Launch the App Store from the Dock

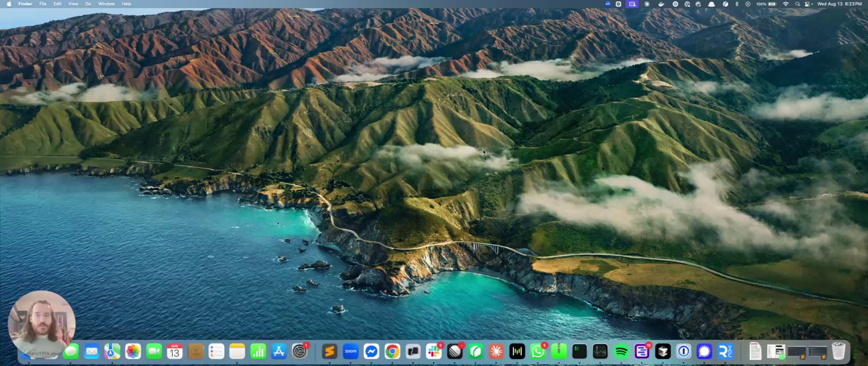[279, 351]
